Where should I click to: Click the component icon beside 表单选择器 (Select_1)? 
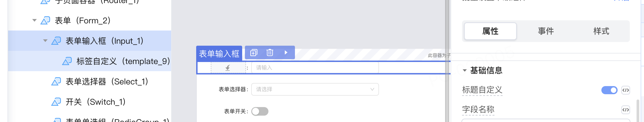56,82
